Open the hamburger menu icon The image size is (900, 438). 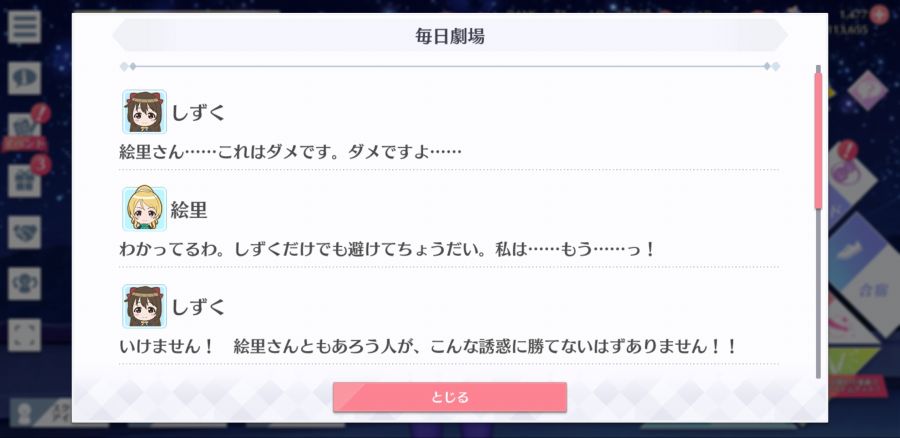click(x=25, y=26)
